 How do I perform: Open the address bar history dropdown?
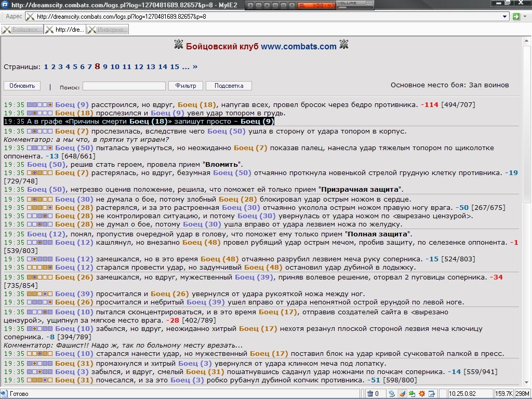coord(504,16)
